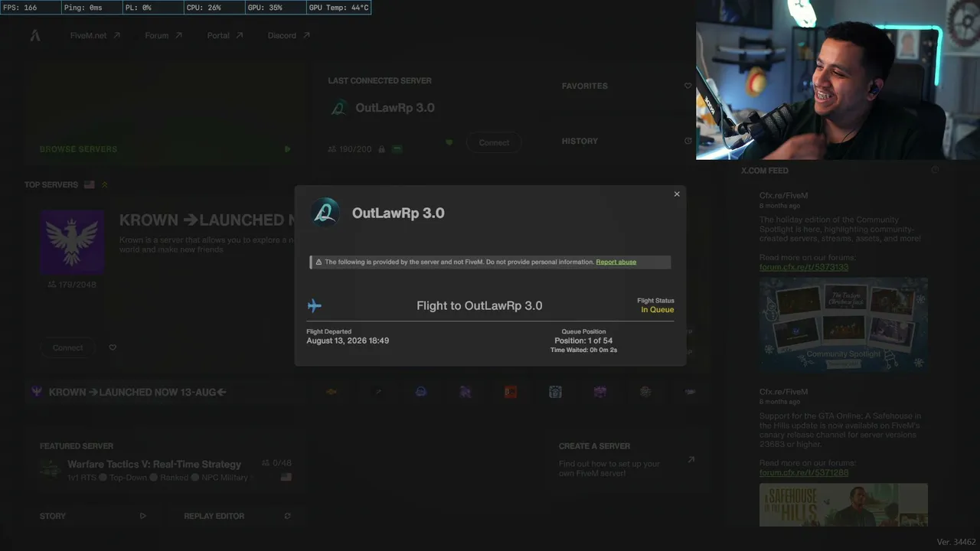Open the Portal link in the top navigation

tap(225, 35)
